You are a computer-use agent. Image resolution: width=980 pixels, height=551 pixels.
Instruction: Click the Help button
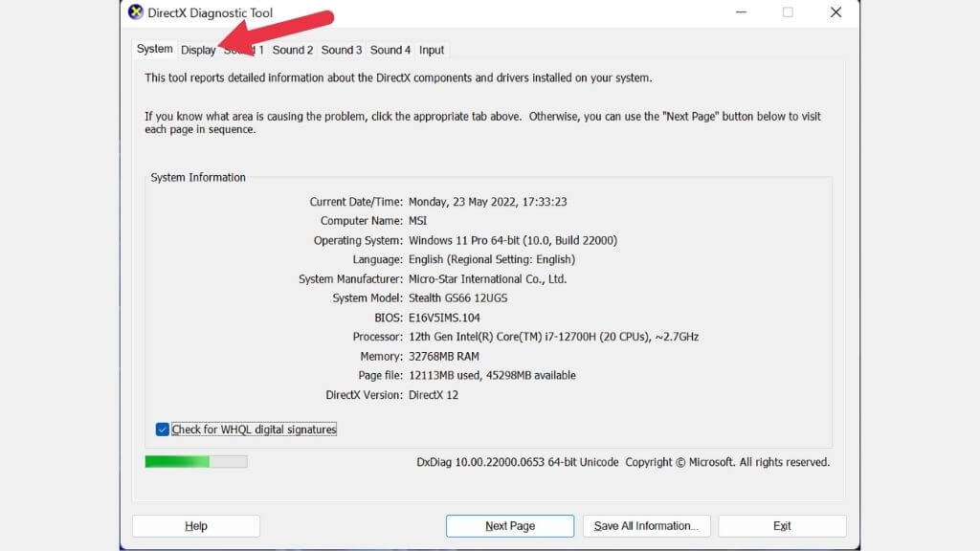195,526
